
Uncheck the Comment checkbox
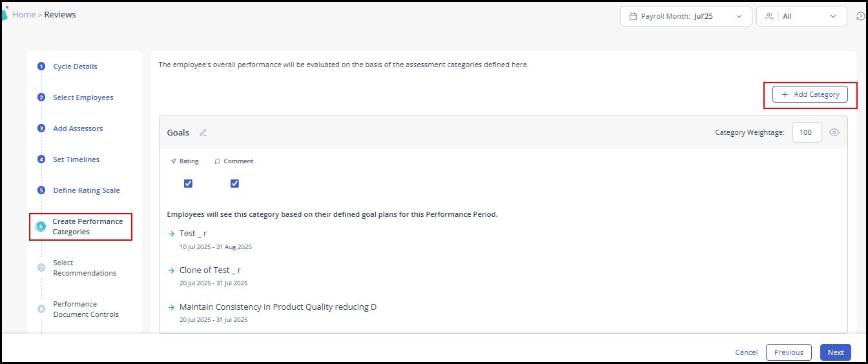(234, 183)
